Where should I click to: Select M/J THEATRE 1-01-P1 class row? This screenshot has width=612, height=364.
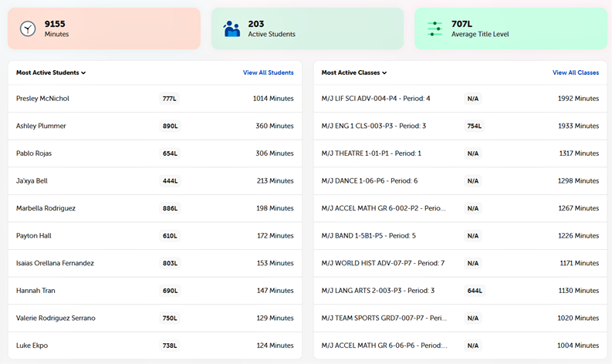tap(371, 153)
